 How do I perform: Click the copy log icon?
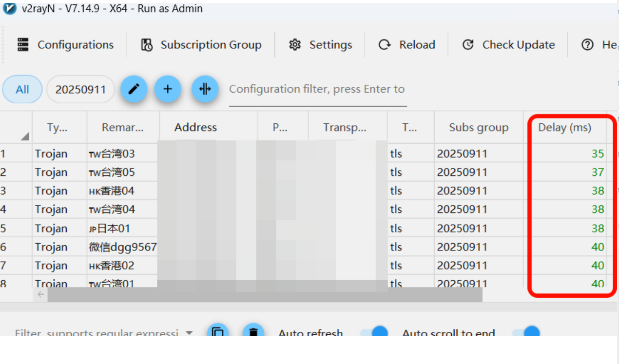[x=218, y=332]
